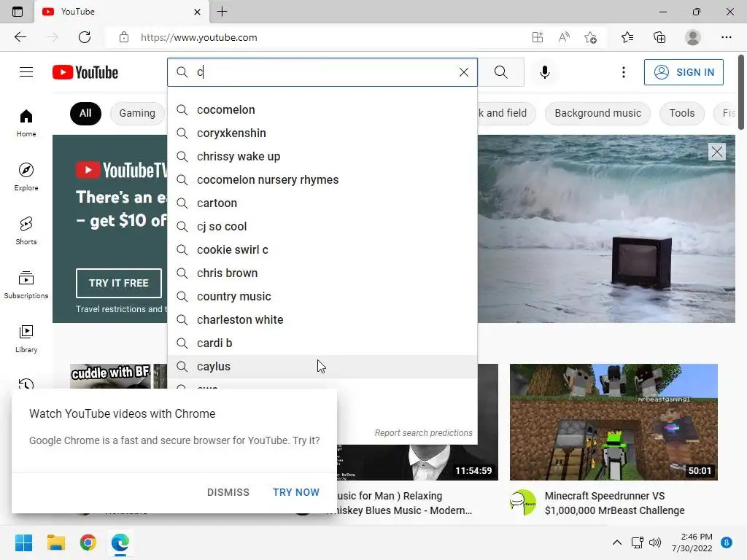Open Library in sidebar
This screenshot has height=560, width=747.
point(26,338)
